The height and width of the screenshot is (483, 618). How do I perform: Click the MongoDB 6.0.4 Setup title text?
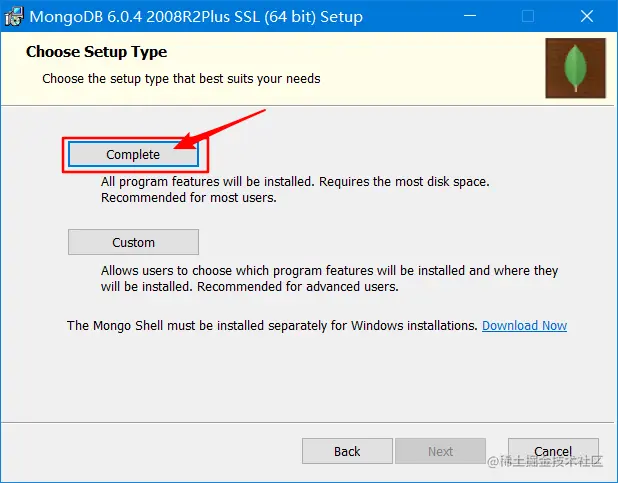point(196,17)
